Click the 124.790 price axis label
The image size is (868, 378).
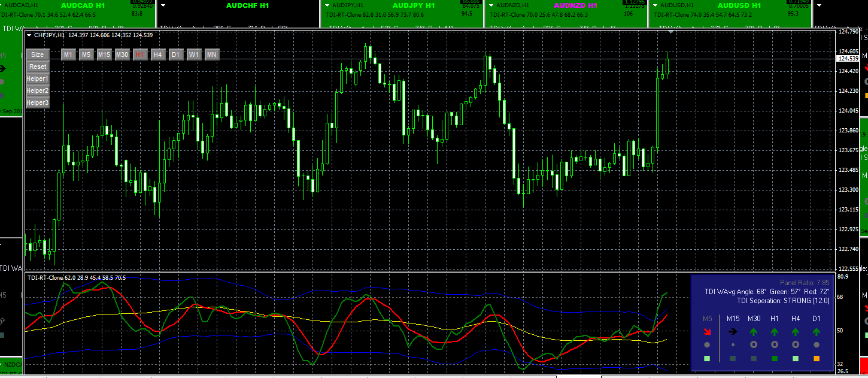[848, 32]
